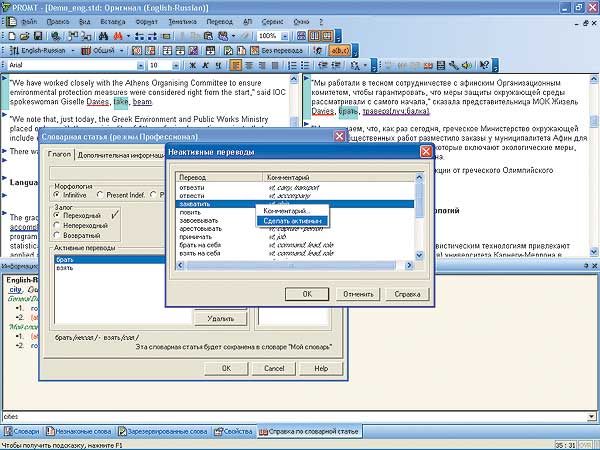Create a new document with toolbar icon
Screen dimensions: 600x450
pos(12,36)
